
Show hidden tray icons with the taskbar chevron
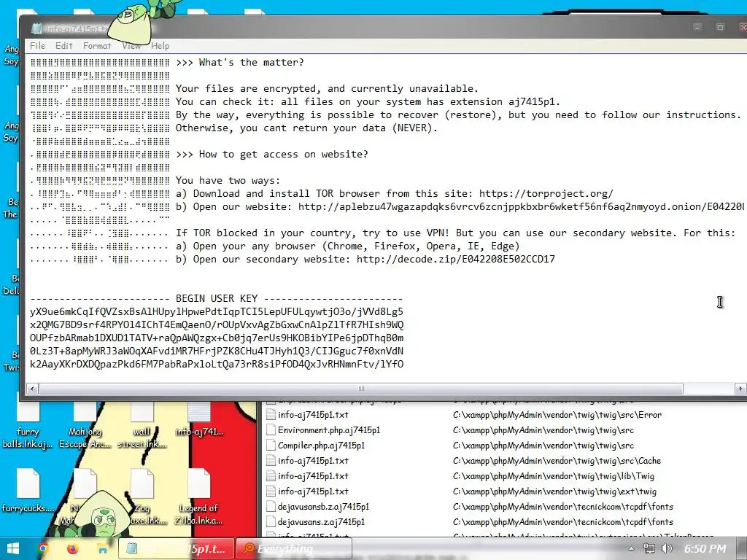631,549
